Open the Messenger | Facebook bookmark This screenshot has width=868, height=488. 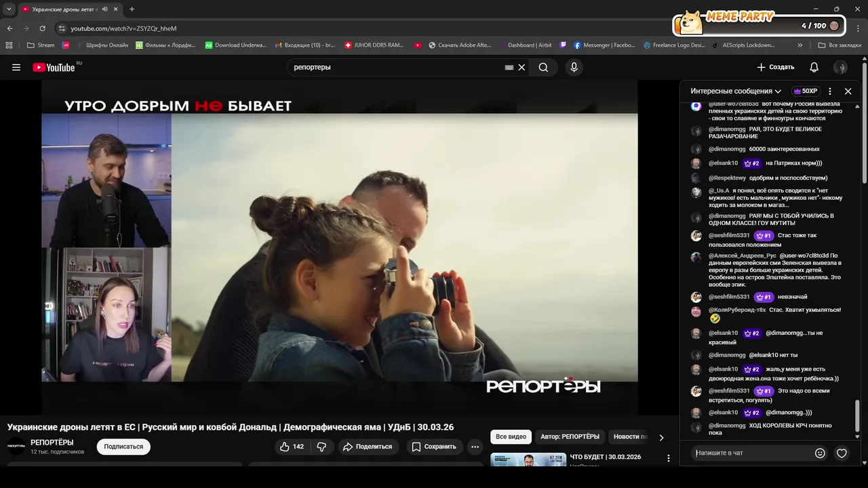tap(604, 45)
